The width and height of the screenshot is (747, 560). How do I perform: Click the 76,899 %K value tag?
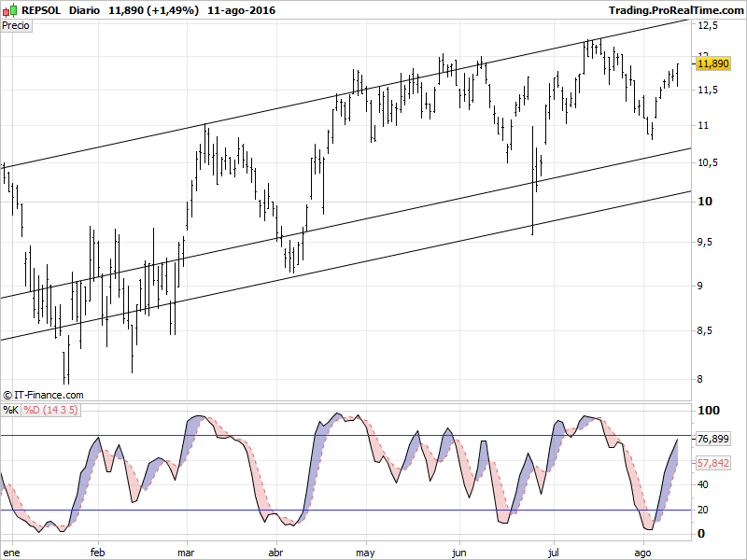click(713, 439)
